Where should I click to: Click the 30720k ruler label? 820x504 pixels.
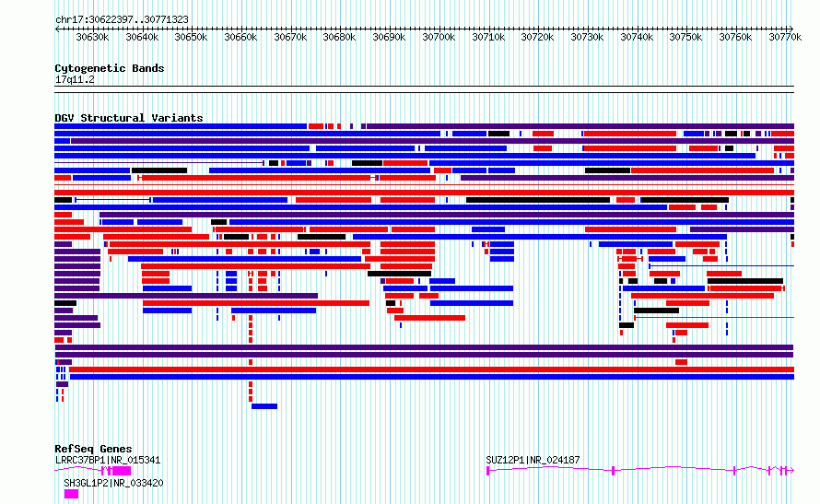537,37
